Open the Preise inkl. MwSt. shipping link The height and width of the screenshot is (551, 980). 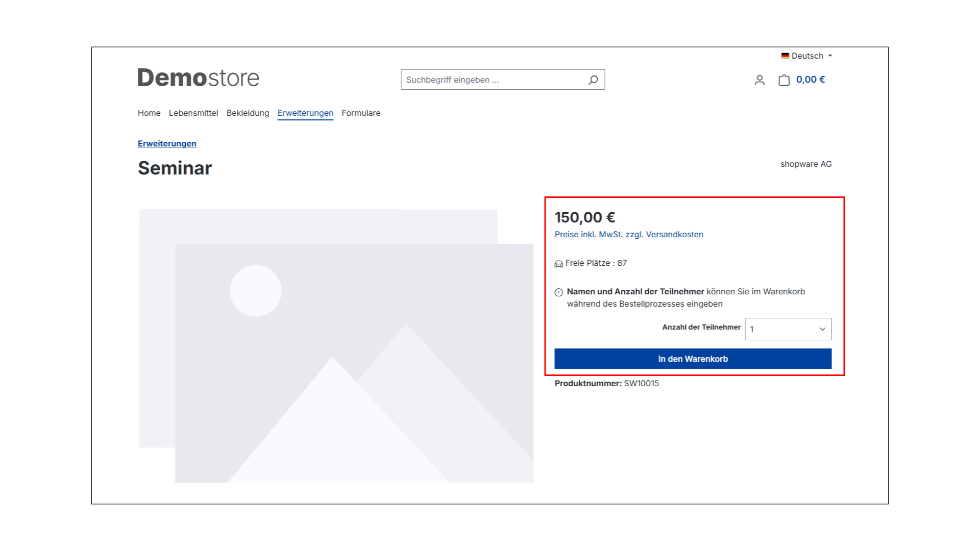pyautogui.click(x=629, y=235)
